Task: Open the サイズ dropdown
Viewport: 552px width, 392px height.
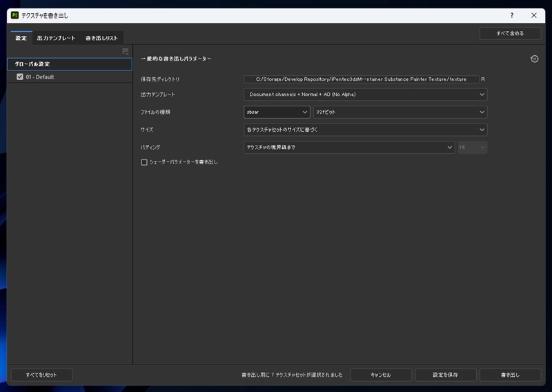Action: (x=366, y=130)
